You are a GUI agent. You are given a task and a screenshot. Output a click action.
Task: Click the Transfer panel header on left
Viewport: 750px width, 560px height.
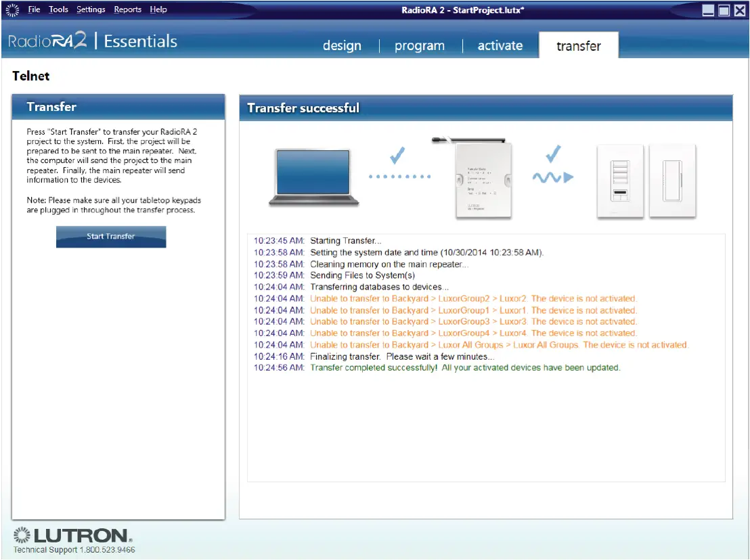coord(118,107)
